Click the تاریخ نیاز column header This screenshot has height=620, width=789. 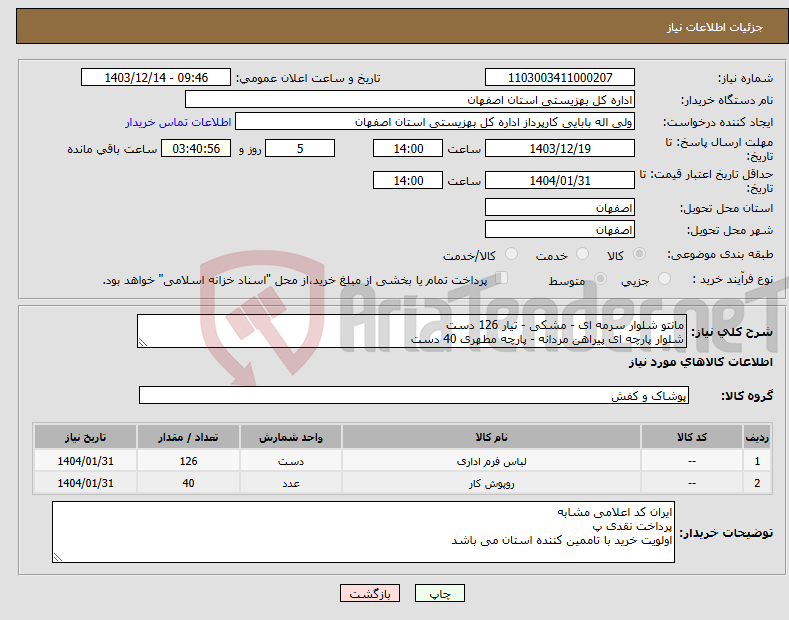(86, 437)
